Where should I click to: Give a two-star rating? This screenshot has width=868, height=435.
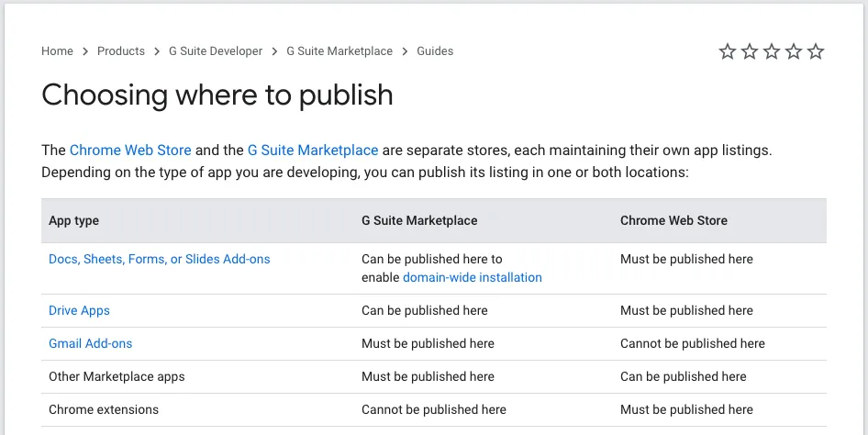(x=750, y=51)
